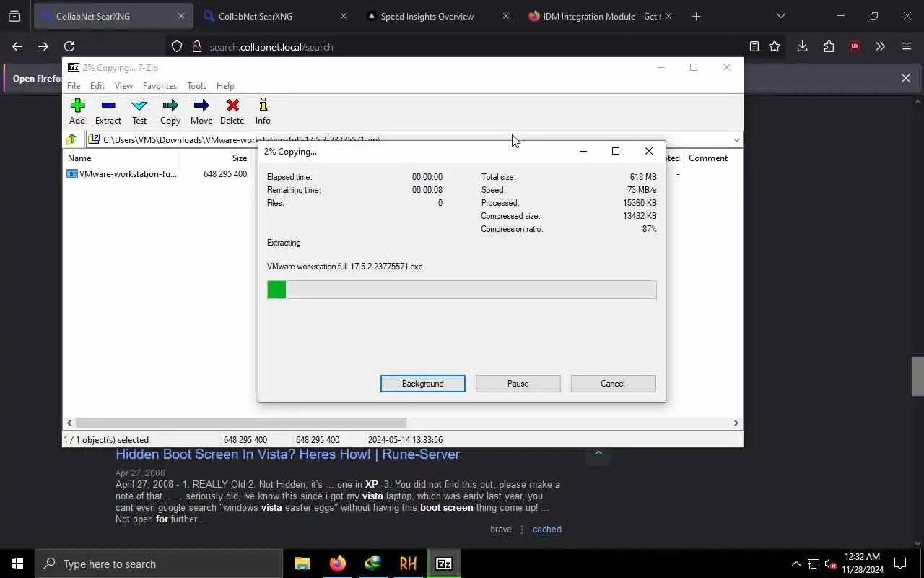Viewport: 924px width, 578px height.
Task: Open the Edit menu in 7-Zip
Action: coord(97,85)
